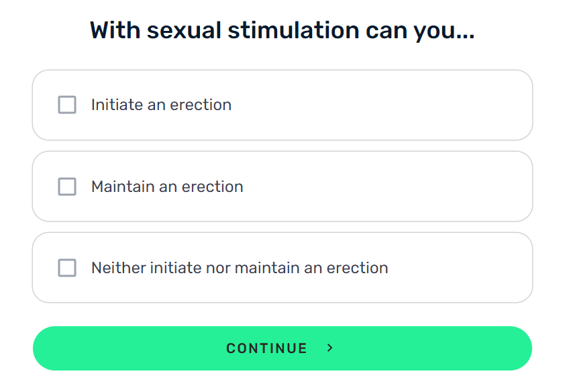Click the right-arrow chevron in Continue

(x=330, y=348)
